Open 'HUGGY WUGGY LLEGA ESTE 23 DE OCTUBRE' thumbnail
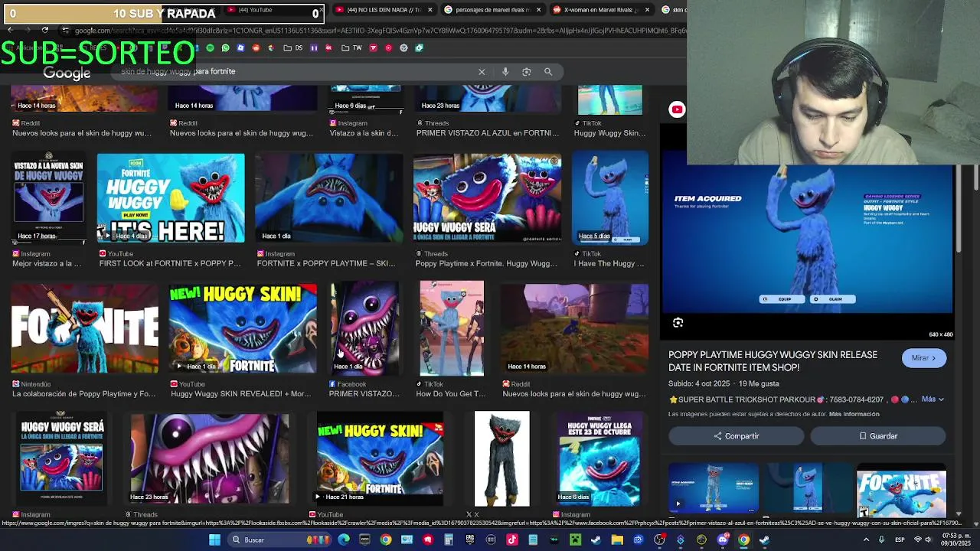The width and height of the screenshot is (980, 551). 599,459
